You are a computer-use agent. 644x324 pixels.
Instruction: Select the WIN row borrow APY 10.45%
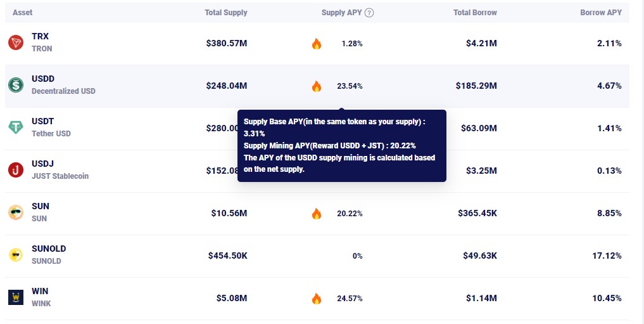[x=609, y=298]
